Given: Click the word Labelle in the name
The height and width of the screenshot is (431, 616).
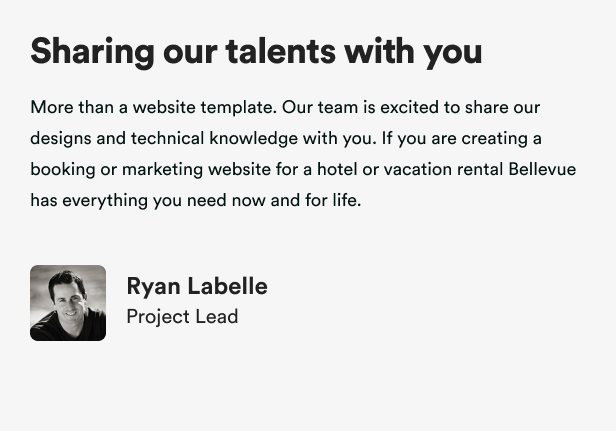Looking at the screenshot, I should click(x=227, y=286).
